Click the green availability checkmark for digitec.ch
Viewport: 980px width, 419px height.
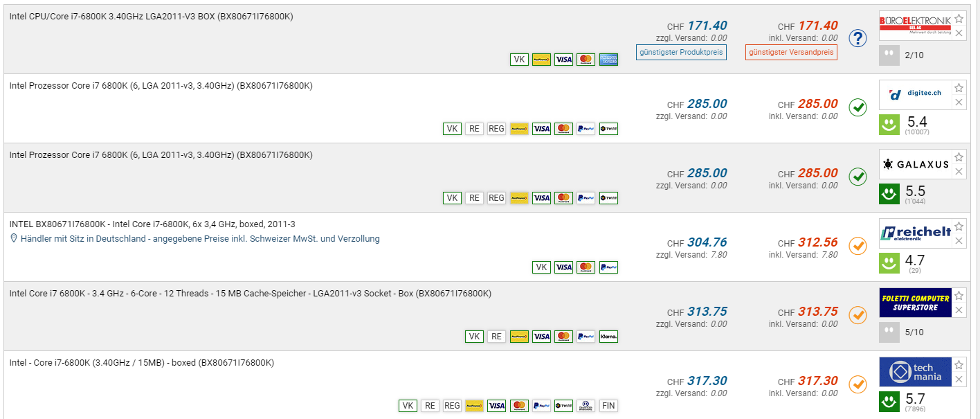tap(858, 108)
